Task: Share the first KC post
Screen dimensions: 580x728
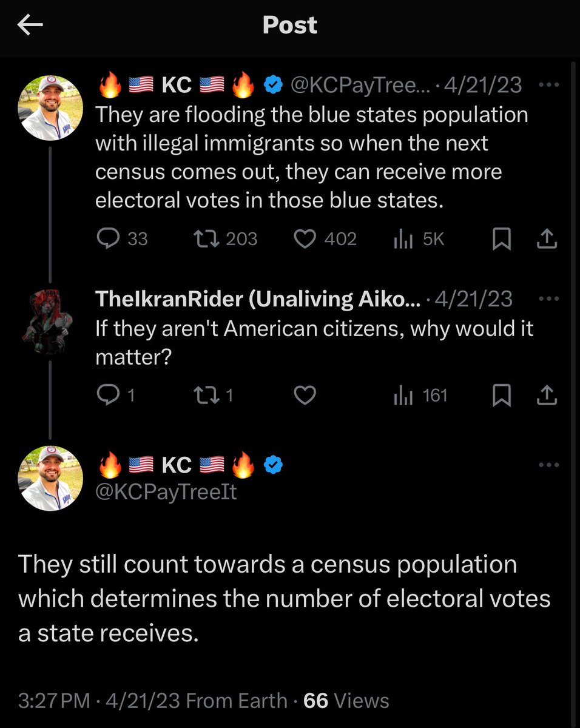Action: [x=547, y=239]
